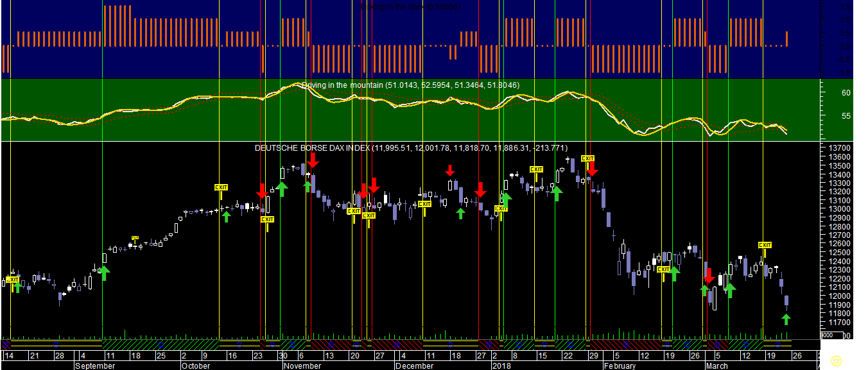Click the October label on the date axis
Image resolution: width=868 pixels, height=370 pixels.
pos(196,366)
